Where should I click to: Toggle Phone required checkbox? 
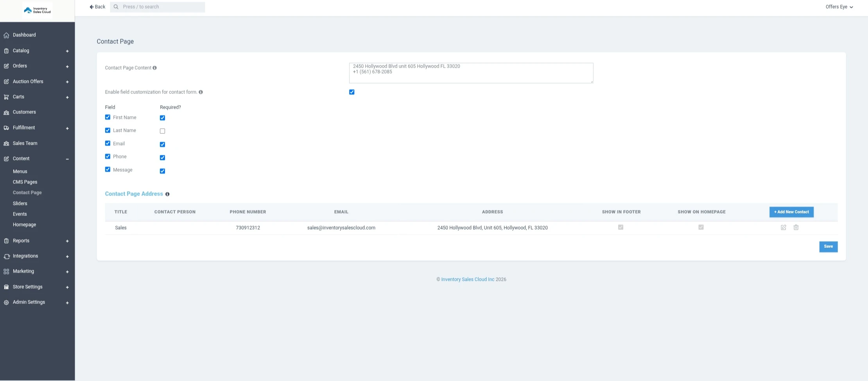[x=162, y=158]
